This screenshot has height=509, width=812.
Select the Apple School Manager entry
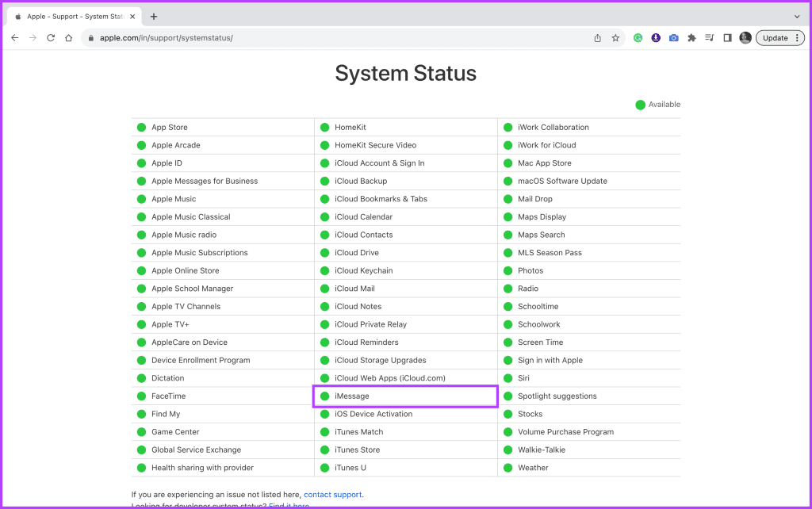click(192, 289)
